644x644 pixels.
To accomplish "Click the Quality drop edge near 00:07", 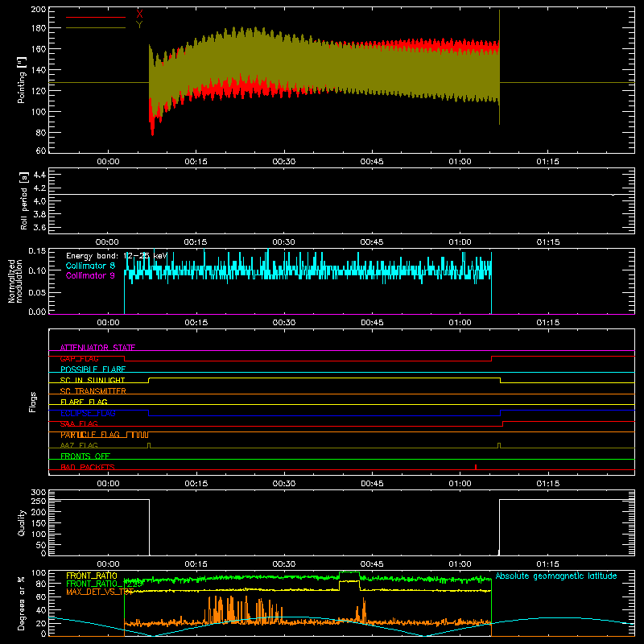I will coord(149,527).
